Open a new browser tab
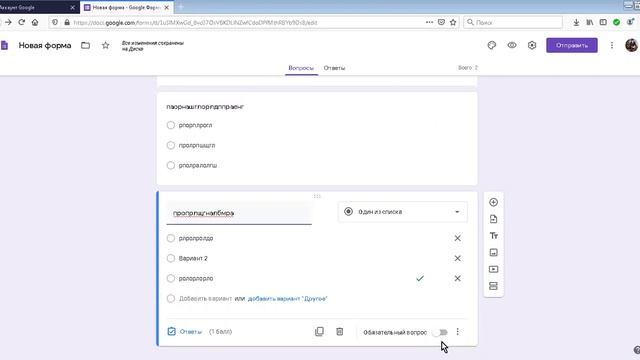 point(180,7)
